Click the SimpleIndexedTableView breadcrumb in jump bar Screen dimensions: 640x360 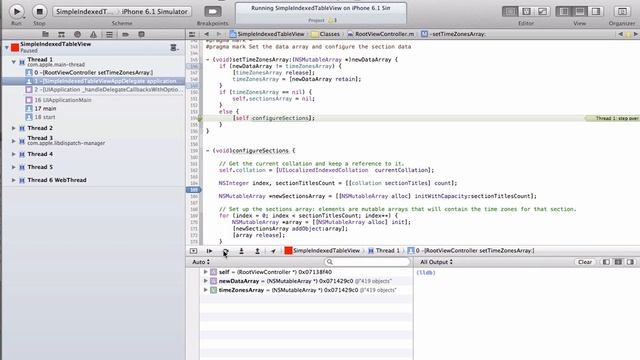click(x=267, y=34)
